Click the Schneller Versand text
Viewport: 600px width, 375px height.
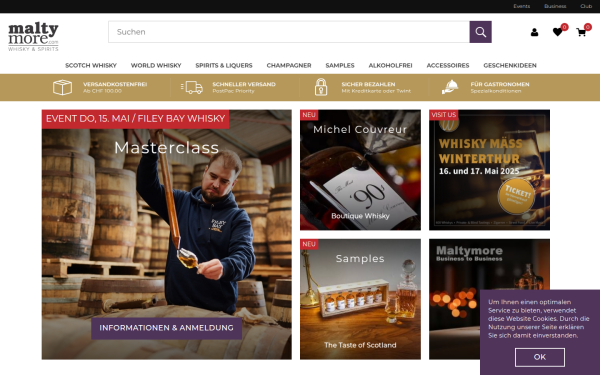pyautogui.click(x=244, y=84)
